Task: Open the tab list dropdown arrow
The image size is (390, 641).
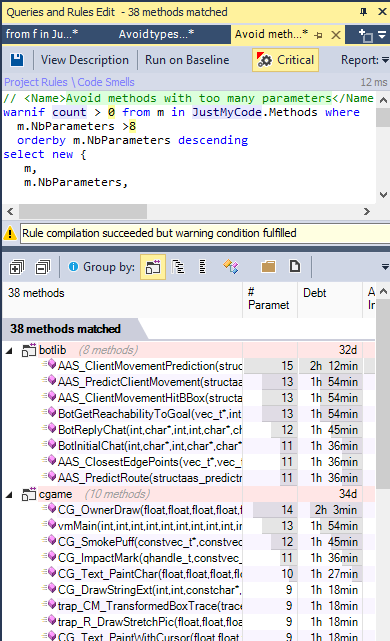Action: point(382,35)
